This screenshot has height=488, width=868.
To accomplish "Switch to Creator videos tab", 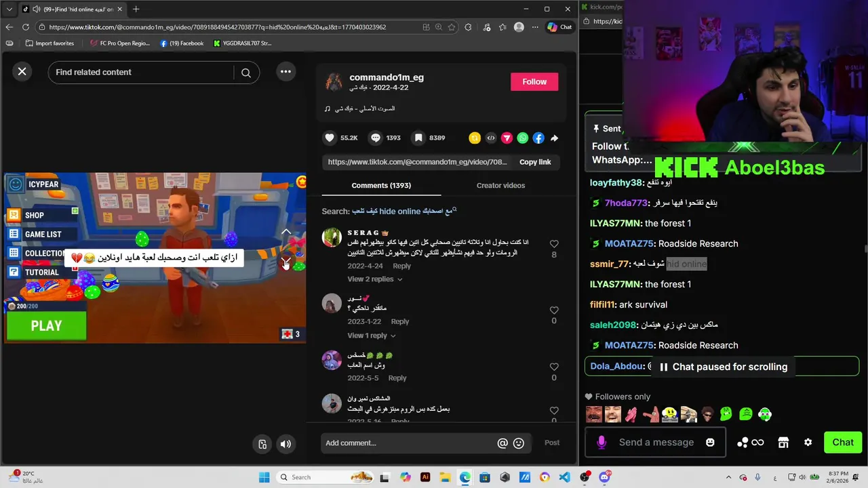I will click(x=500, y=185).
